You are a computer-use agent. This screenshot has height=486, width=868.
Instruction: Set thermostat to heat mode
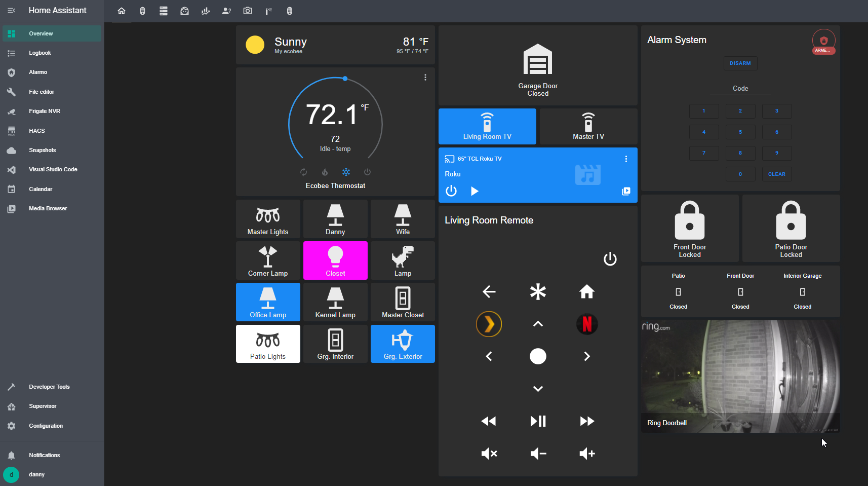tap(325, 172)
